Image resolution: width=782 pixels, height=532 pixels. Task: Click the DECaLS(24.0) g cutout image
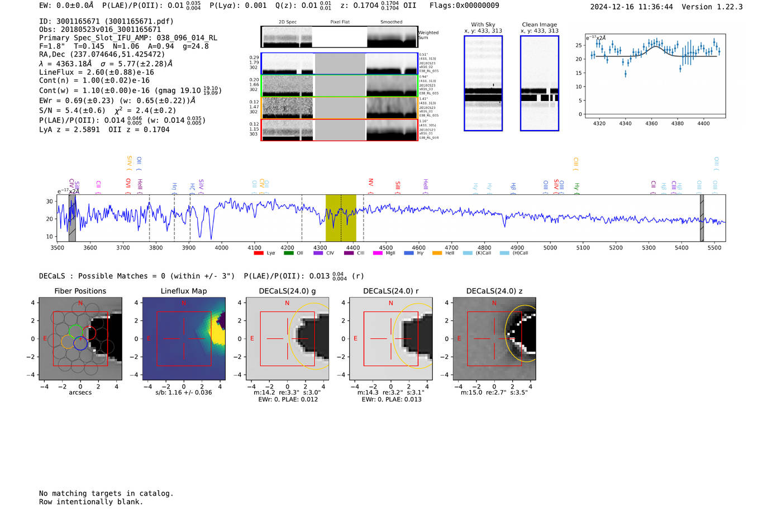[288, 339]
